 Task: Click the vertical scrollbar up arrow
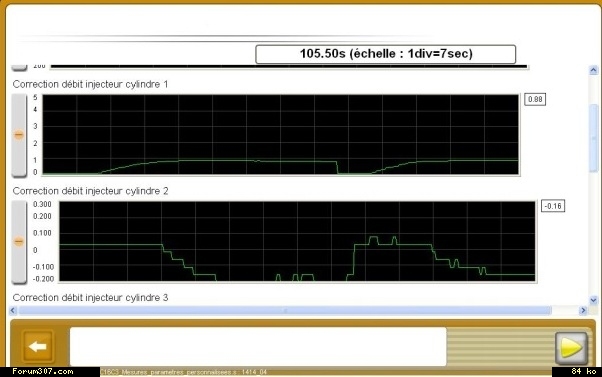[x=593, y=70]
